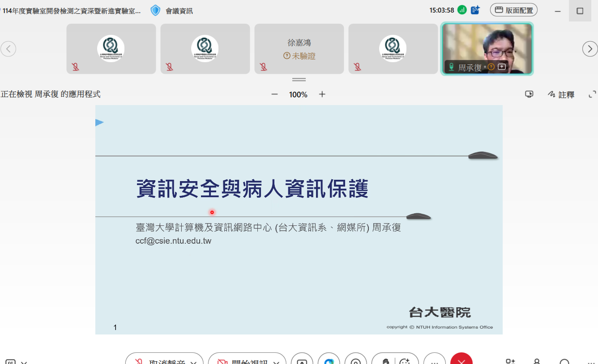Click the muted mic icon on 徐嘉鴻's tile
The image size is (598, 364).
coord(264,67)
